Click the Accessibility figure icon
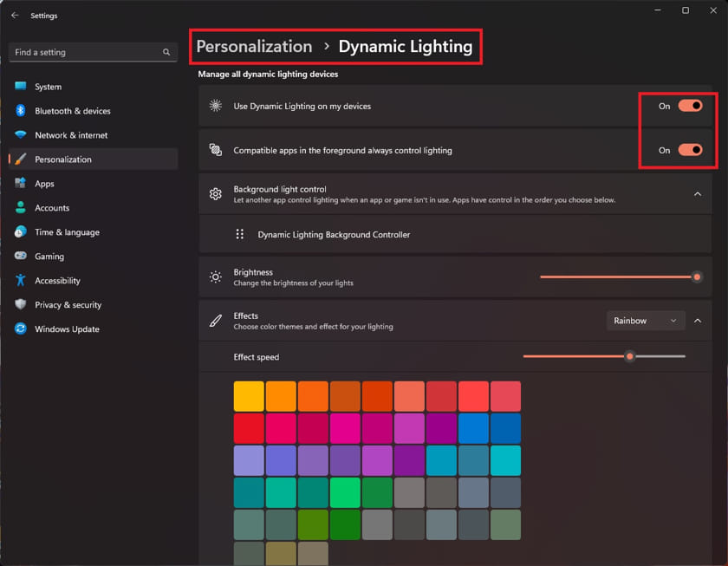 coord(21,280)
